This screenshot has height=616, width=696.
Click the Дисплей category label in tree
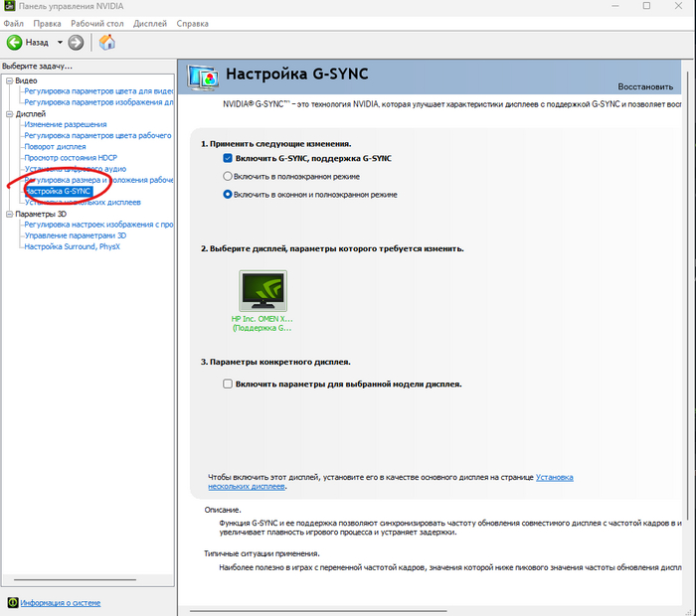point(31,114)
